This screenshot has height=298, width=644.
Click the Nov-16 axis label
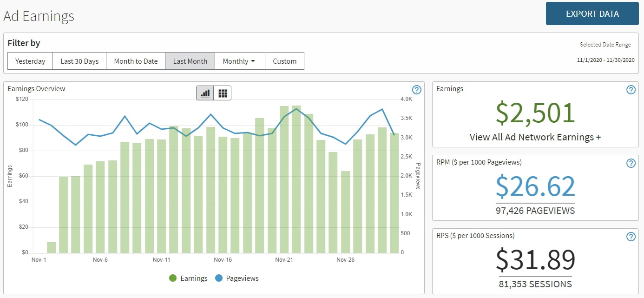click(x=223, y=259)
